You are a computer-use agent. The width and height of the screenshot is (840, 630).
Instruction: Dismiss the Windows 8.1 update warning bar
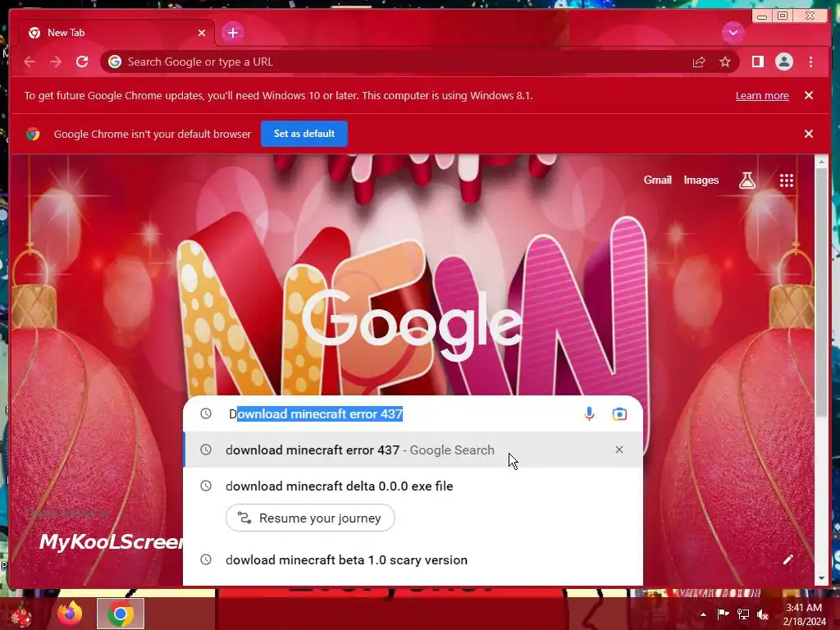click(808, 95)
